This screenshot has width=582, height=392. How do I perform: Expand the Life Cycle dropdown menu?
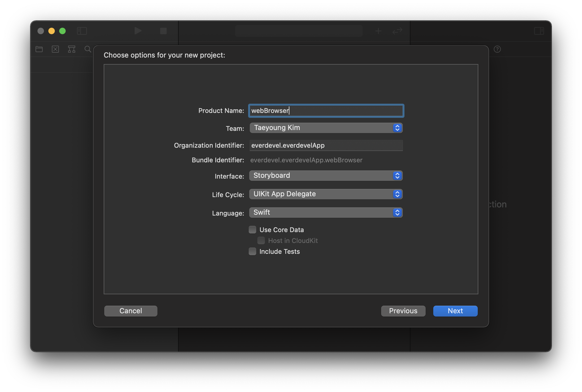pyautogui.click(x=325, y=193)
